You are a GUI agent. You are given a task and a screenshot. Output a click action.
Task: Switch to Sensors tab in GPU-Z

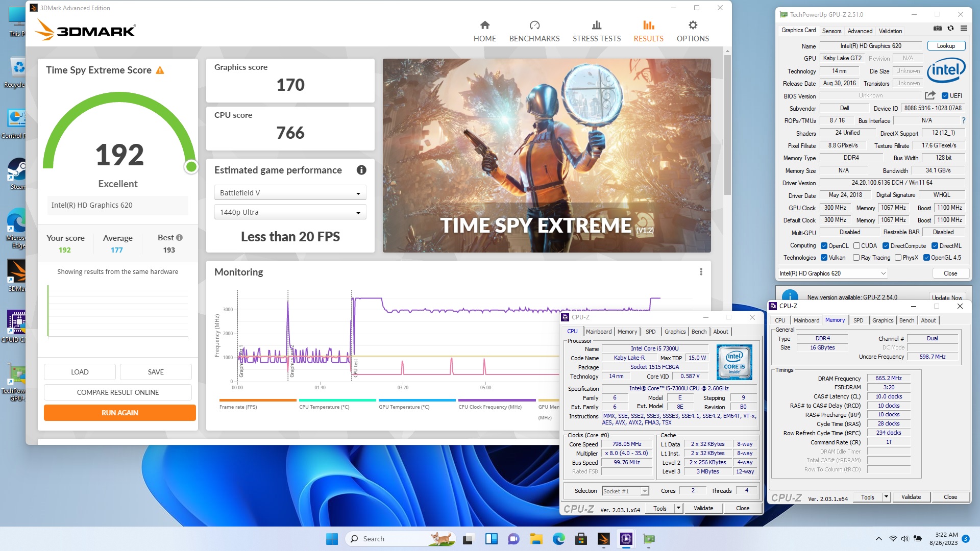click(x=831, y=31)
